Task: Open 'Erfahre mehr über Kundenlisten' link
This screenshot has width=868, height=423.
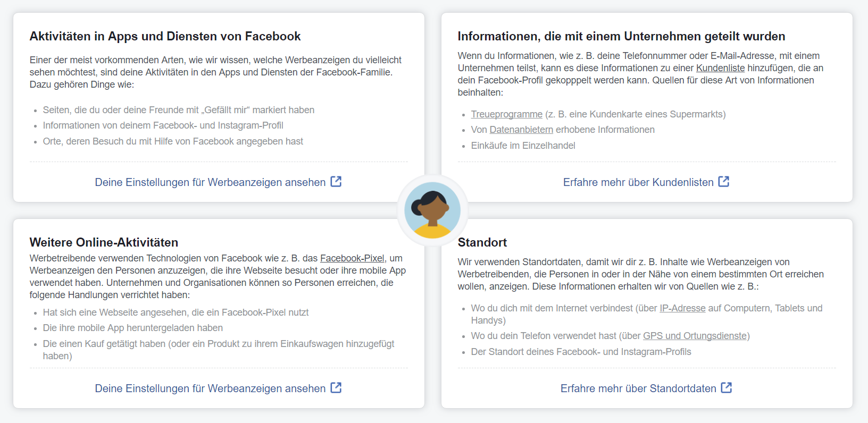Action: tap(638, 182)
